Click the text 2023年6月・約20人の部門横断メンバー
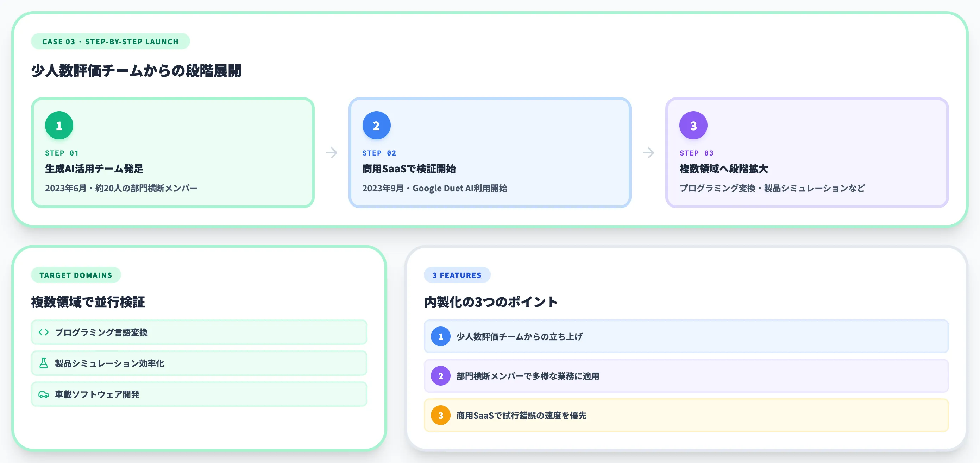Image resolution: width=980 pixels, height=463 pixels. click(x=121, y=188)
